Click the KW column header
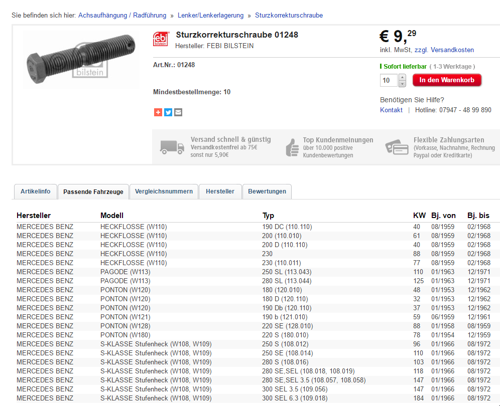500x406 pixels. (419, 216)
